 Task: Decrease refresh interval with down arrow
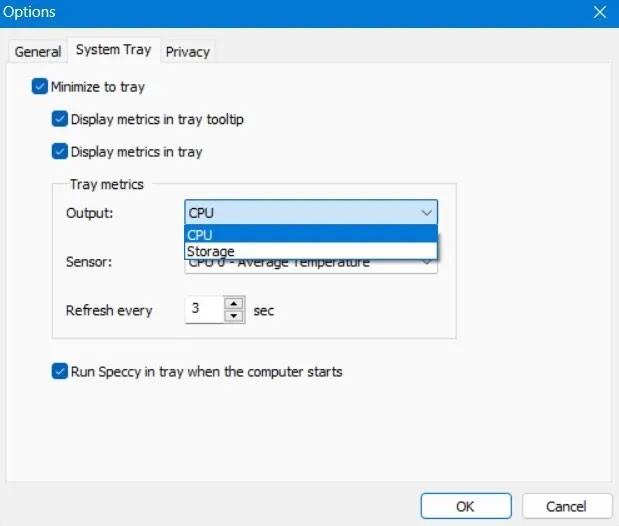[x=234, y=316]
